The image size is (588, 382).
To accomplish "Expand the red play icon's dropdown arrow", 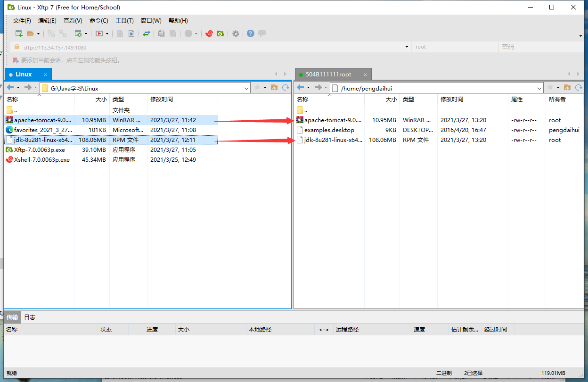I will (x=107, y=34).
